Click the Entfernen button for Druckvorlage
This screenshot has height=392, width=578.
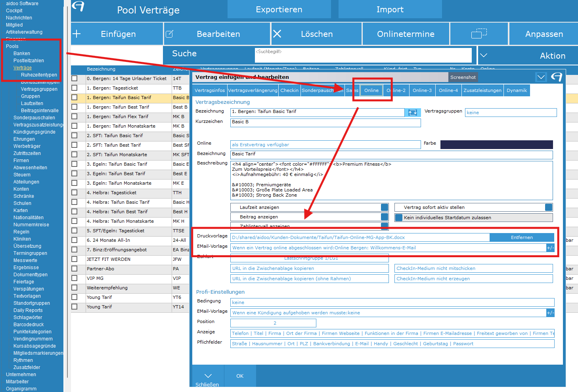click(522, 237)
